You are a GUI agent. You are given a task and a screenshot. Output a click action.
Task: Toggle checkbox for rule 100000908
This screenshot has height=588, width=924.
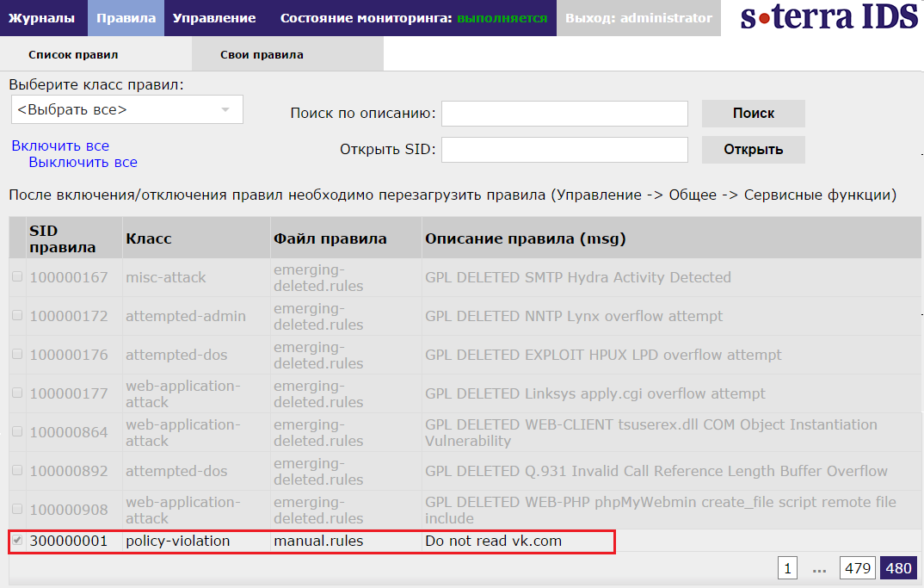pyautogui.click(x=18, y=509)
